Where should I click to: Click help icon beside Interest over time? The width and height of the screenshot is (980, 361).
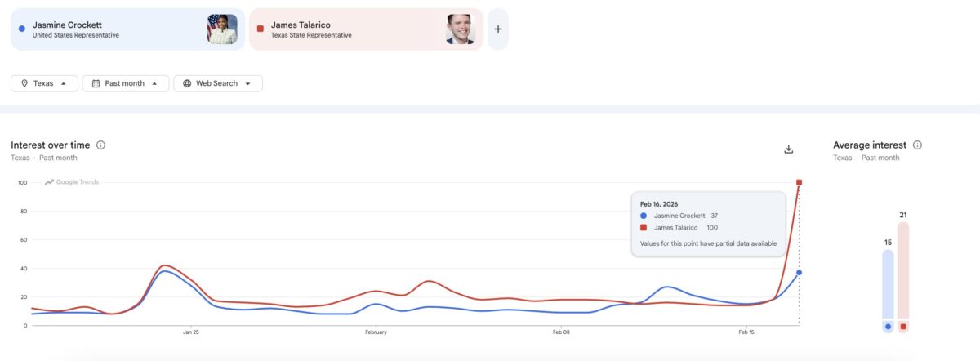coord(101,145)
